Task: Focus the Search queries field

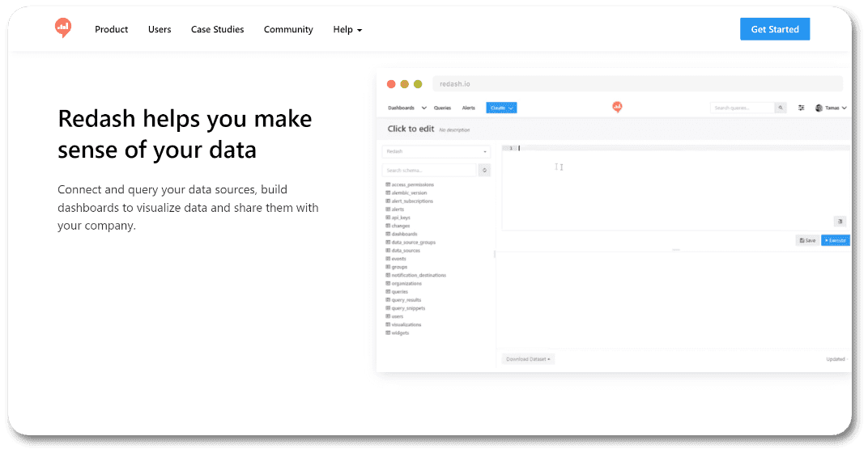Action: [x=742, y=108]
